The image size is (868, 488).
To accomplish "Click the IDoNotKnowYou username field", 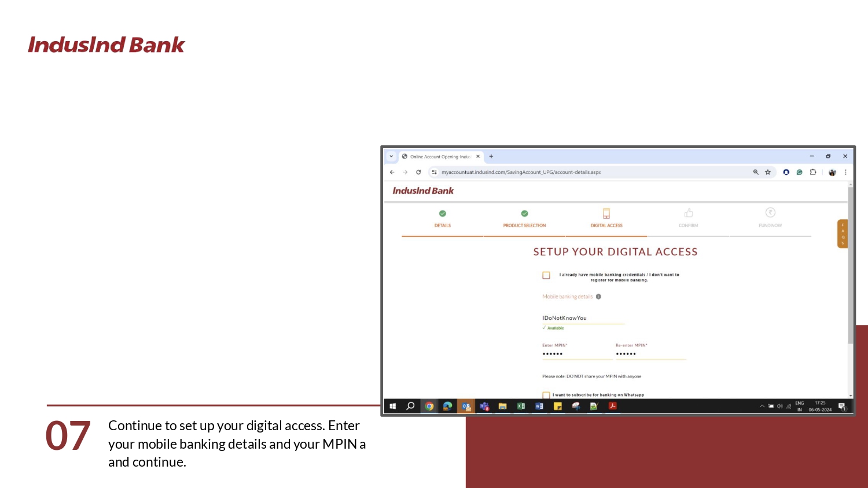I will (583, 318).
